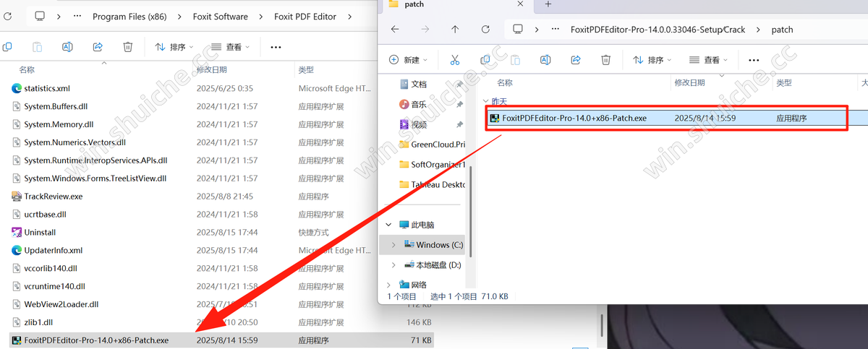The image size is (868, 349).
Task: Click patch breadcrumb in address bar
Action: (x=783, y=30)
